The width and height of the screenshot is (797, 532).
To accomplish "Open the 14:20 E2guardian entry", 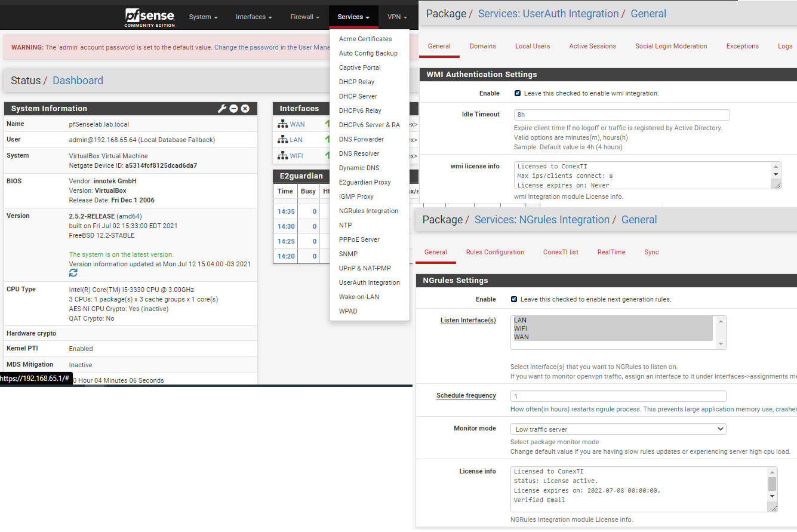I will [x=286, y=256].
